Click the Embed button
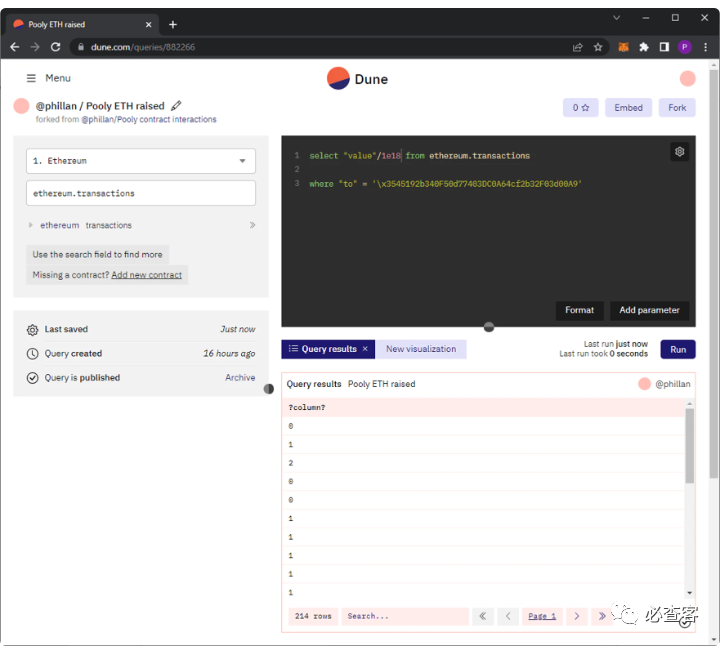This screenshot has width=722, height=646. 628,108
